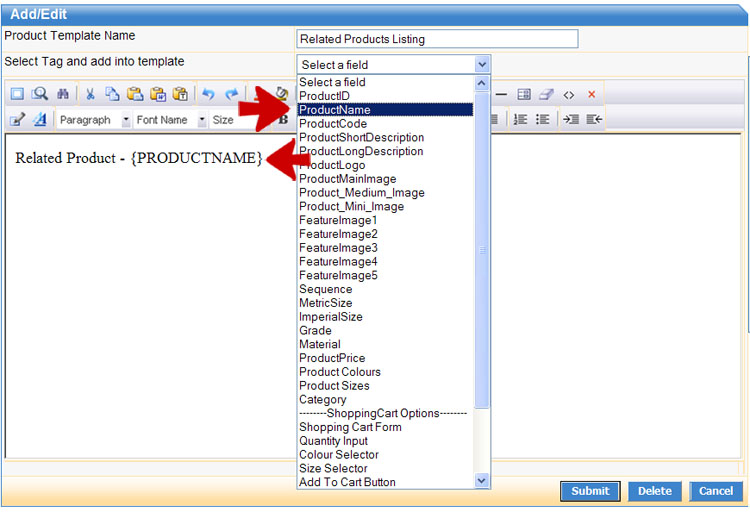Insert a numbered list
The image size is (750, 512).
tap(520, 119)
